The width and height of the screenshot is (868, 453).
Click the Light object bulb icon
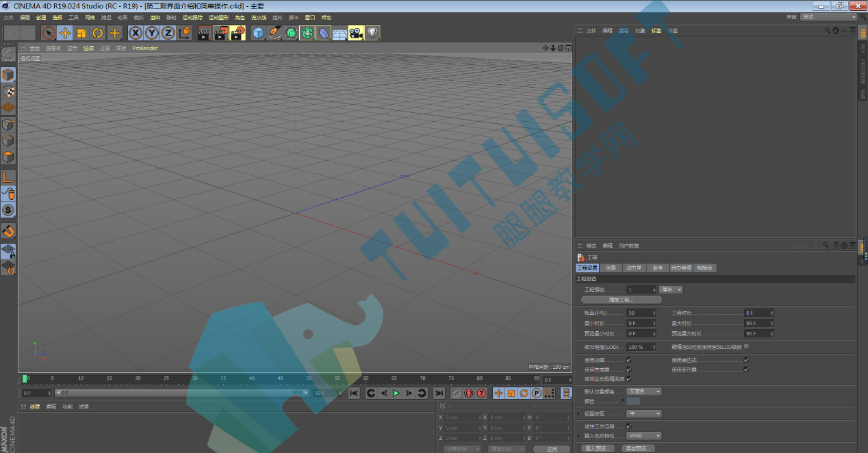coord(372,33)
